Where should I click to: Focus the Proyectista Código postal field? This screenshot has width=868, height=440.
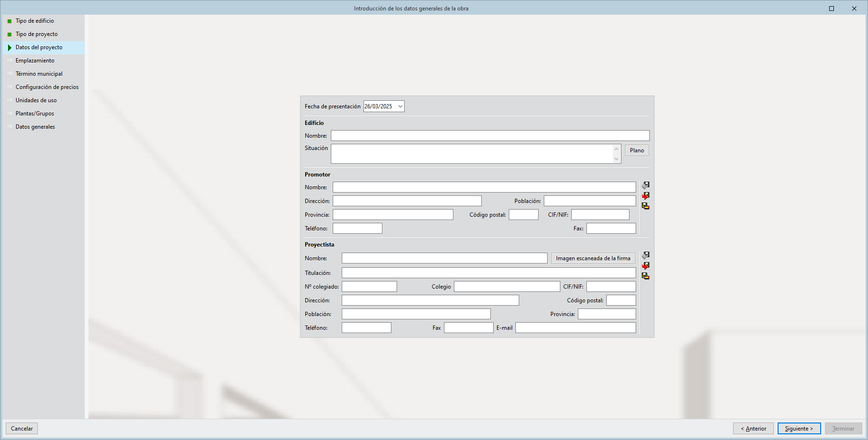(621, 300)
